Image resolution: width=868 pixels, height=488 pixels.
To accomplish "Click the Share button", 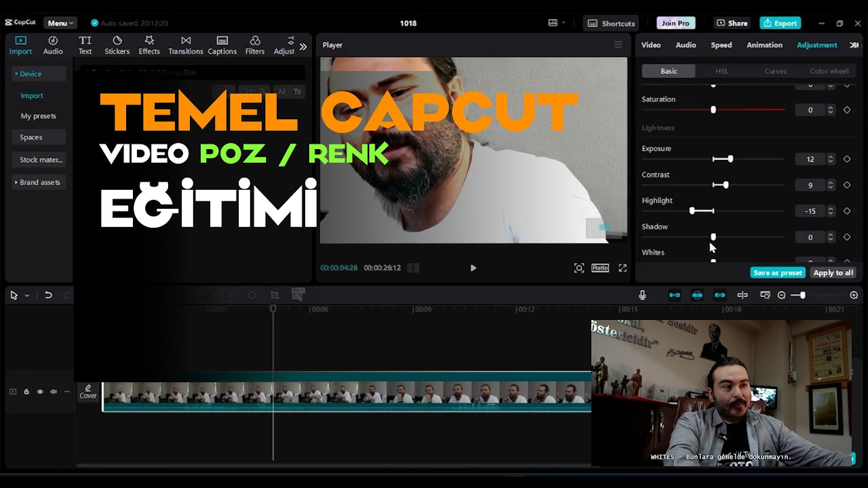I will pyautogui.click(x=732, y=23).
